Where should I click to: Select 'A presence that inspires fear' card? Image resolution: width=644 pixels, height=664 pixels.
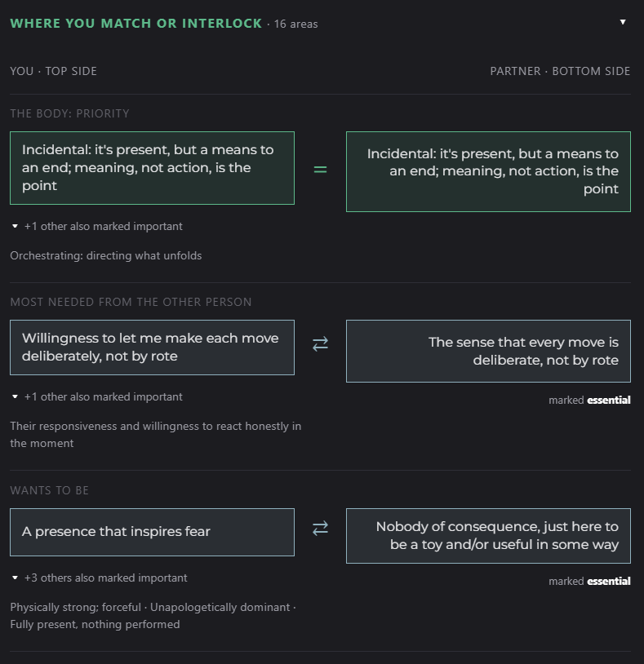(152, 532)
